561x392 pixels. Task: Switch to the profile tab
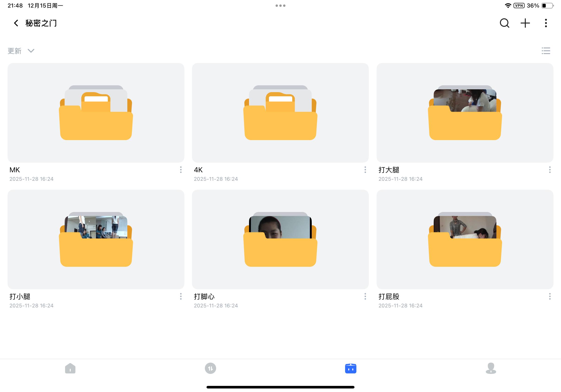[491, 368]
